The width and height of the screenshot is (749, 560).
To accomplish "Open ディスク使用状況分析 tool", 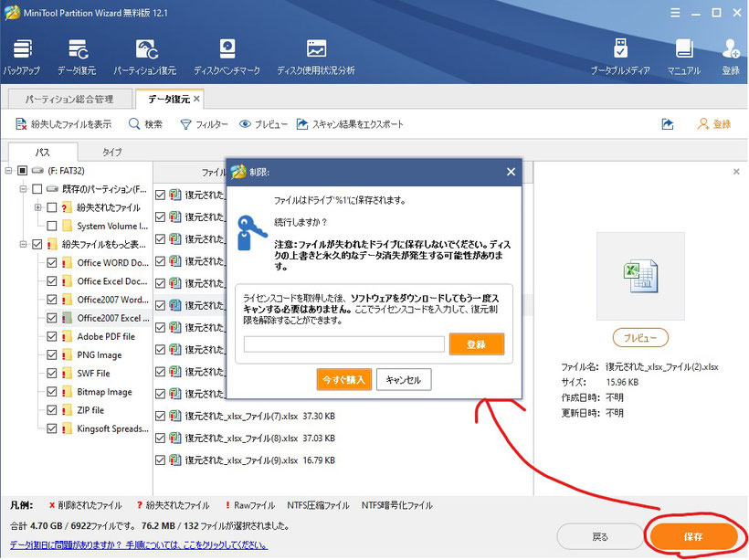I will click(x=316, y=58).
